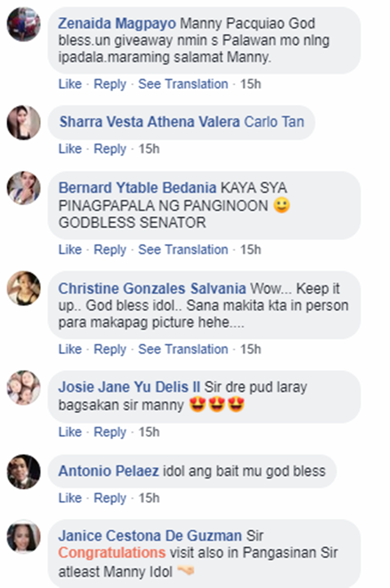The image size is (390, 588).
Task: Reply to Antonio Pelaez's comment
Action: click(x=110, y=498)
